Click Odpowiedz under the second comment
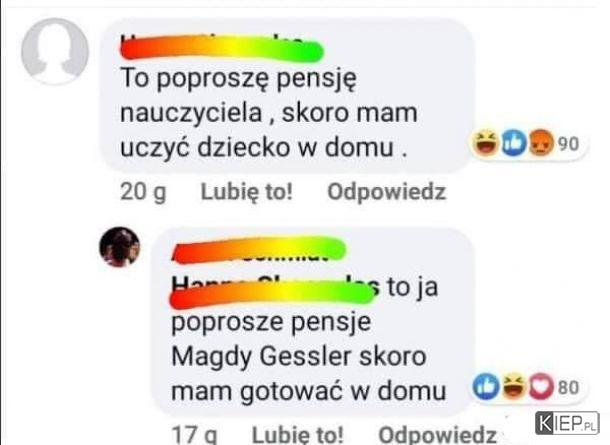 [438, 435]
